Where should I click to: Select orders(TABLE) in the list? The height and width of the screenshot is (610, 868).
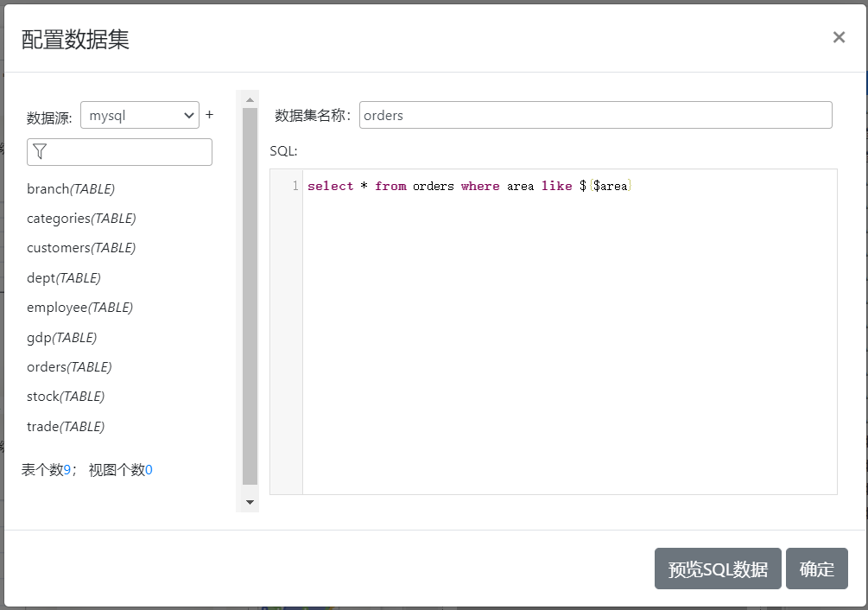(69, 367)
